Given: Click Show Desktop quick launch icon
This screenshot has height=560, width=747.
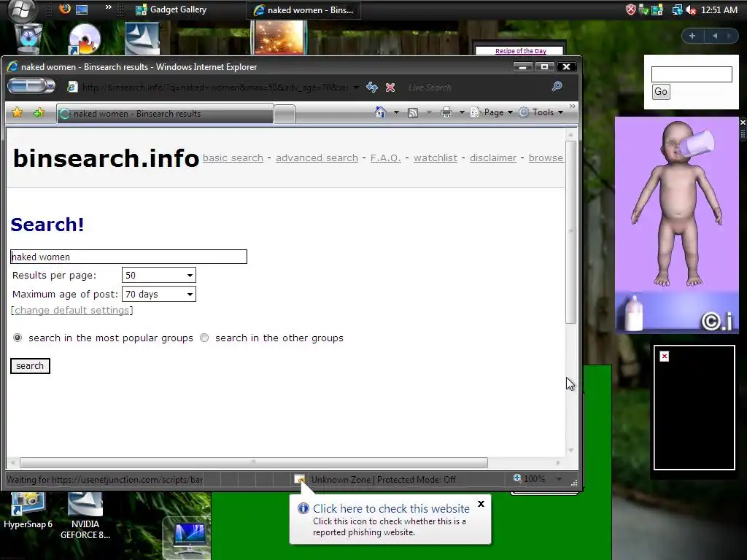Looking at the screenshot, I should [82, 9].
